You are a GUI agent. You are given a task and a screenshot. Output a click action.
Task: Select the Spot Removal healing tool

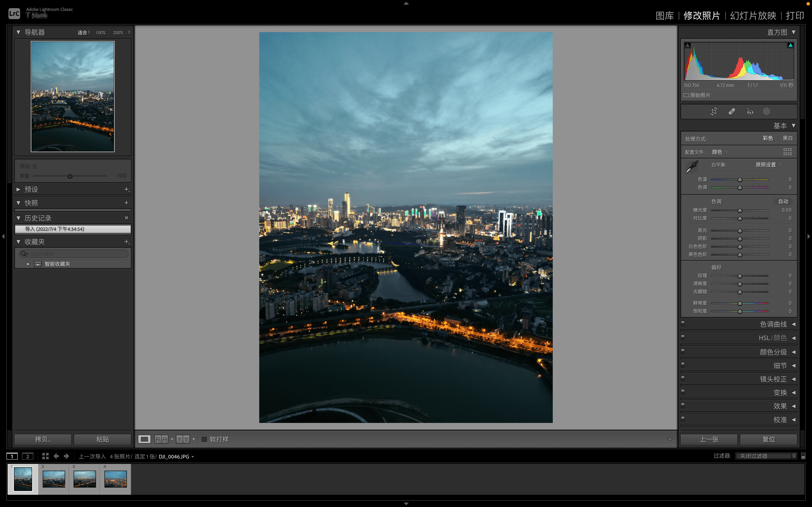pyautogui.click(x=732, y=111)
